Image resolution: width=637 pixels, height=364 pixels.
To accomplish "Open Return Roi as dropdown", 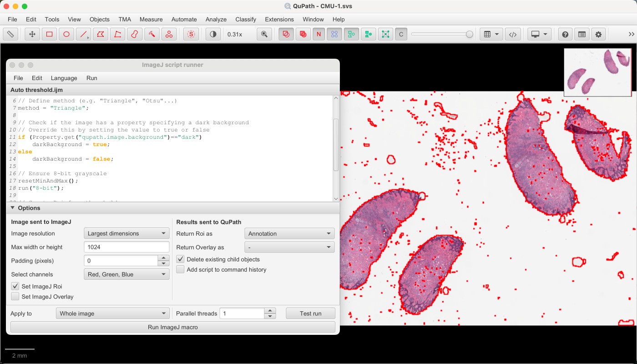I will coord(289,233).
